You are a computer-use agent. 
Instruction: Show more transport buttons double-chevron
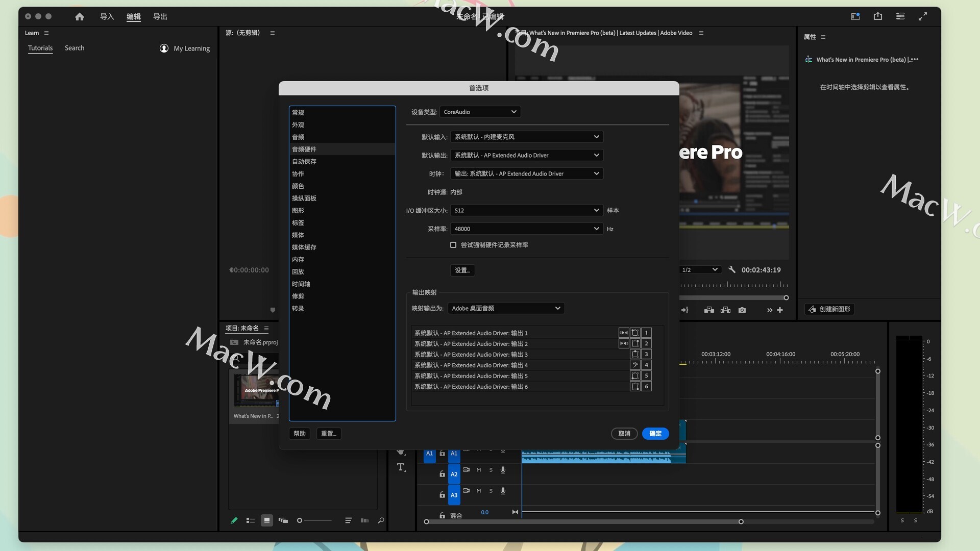click(x=770, y=310)
